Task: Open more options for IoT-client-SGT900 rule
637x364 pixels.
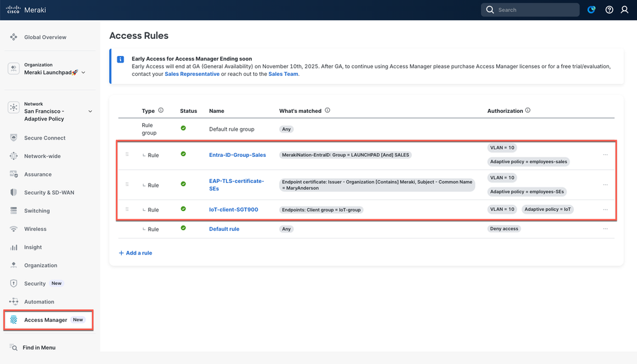Action: tap(605, 210)
